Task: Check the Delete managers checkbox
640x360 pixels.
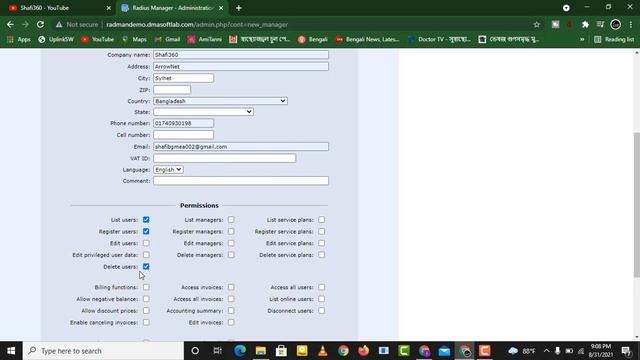Action: 231,255
